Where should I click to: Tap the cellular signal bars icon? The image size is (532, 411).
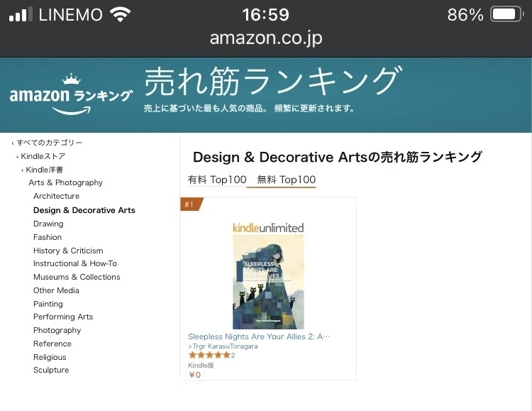[x=21, y=14]
